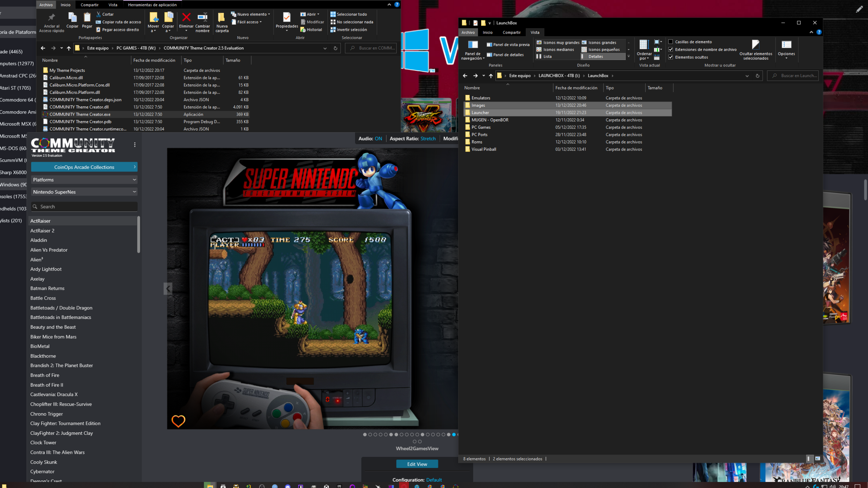The height and width of the screenshot is (488, 868).
Task: Open Ordenar por dropdown
Action: coord(644,49)
